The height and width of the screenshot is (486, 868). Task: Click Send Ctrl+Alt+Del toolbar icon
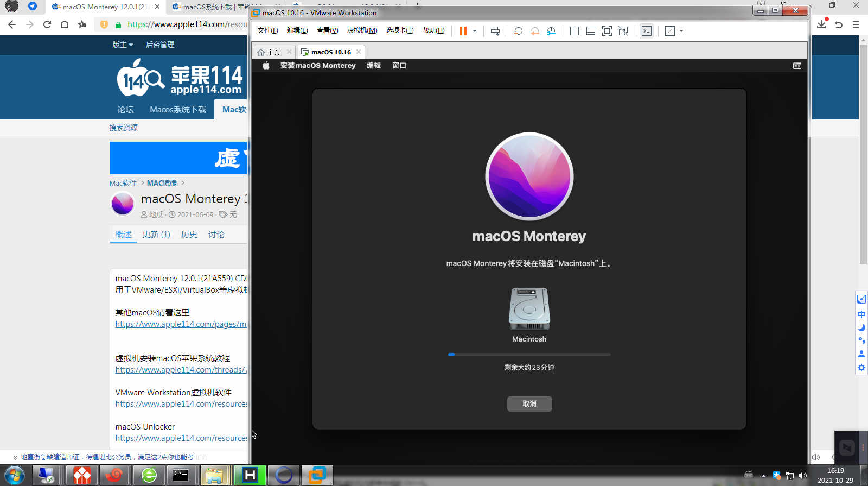point(495,31)
